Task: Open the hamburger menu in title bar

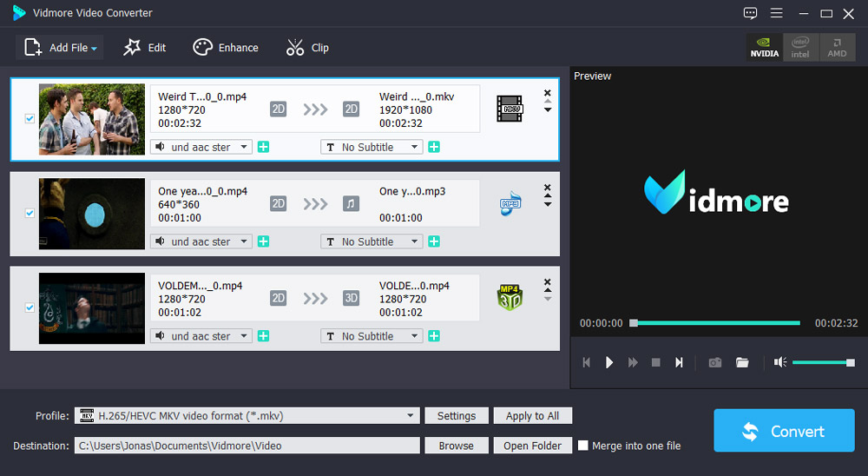Action: tap(777, 13)
